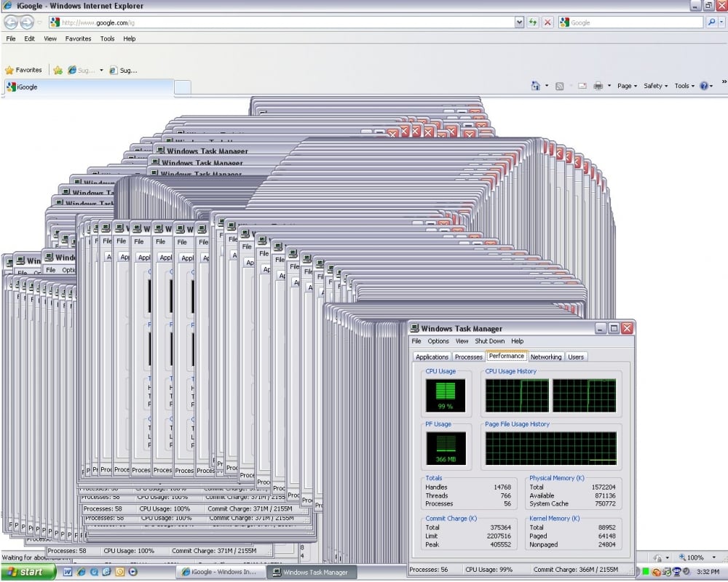This screenshot has width=728, height=582.
Task: Switch to the Applications tab
Action: 432,357
